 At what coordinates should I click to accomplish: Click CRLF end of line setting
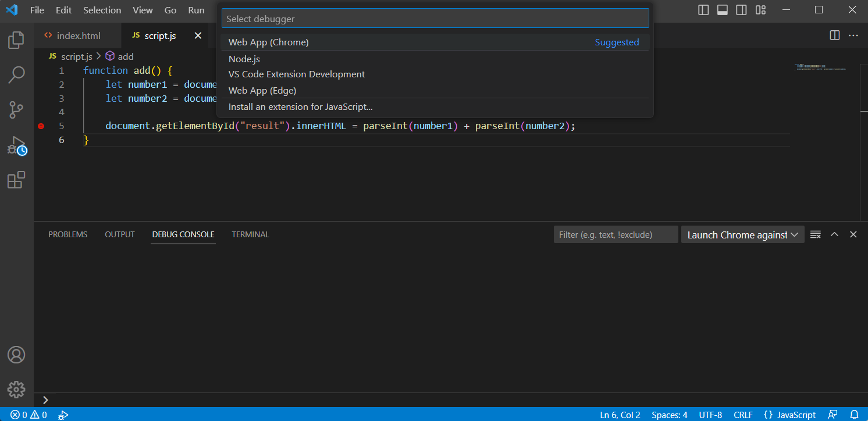(x=743, y=415)
